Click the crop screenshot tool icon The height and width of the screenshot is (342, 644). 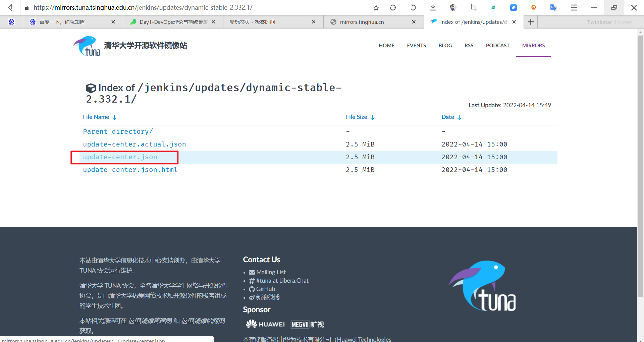click(x=473, y=7)
